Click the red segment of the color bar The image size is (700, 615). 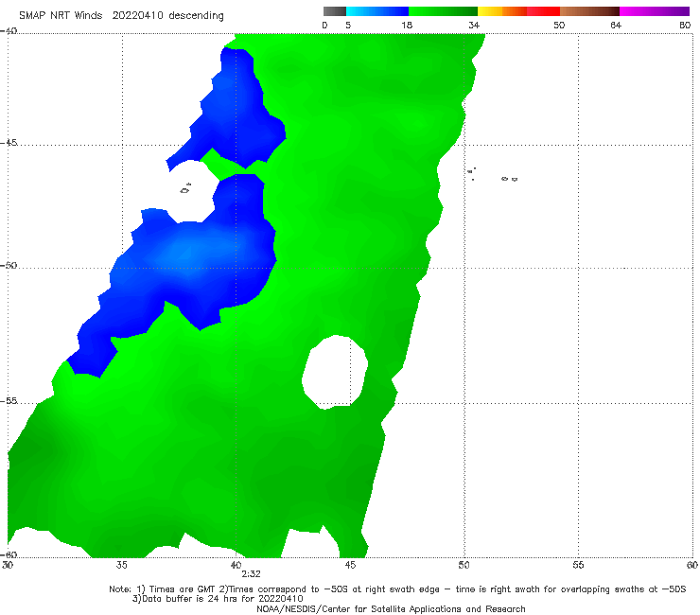543,11
